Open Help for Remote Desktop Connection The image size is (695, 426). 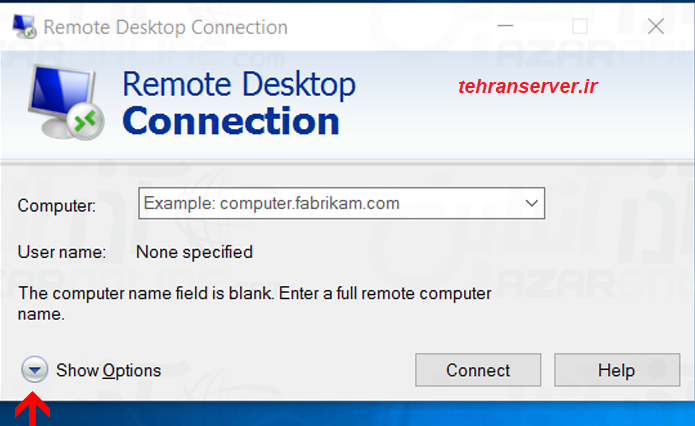pos(616,371)
